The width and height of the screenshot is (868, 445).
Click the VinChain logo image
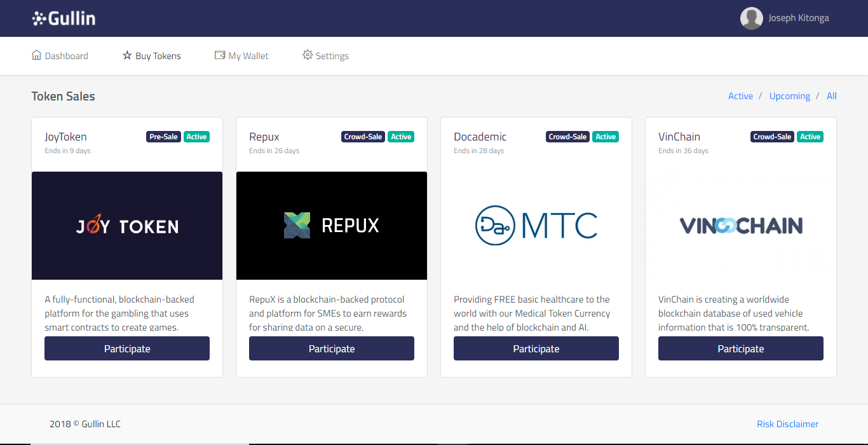(x=741, y=226)
